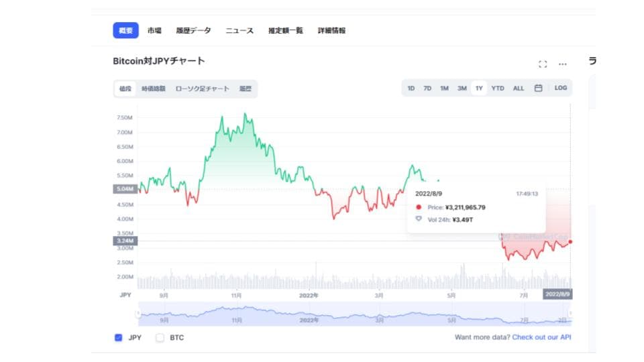The height and width of the screenshot is (362, 644).
Task: Click the fullscreen chart icon
Action: tap(543, 64)
